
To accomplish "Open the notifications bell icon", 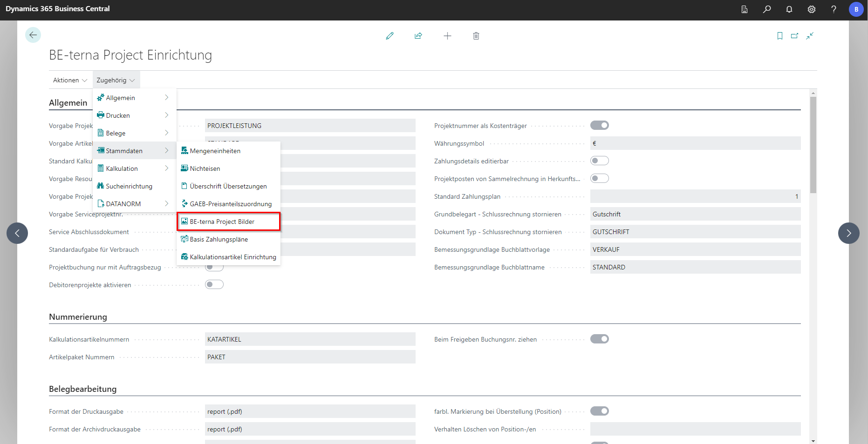I will coord(789,9).
